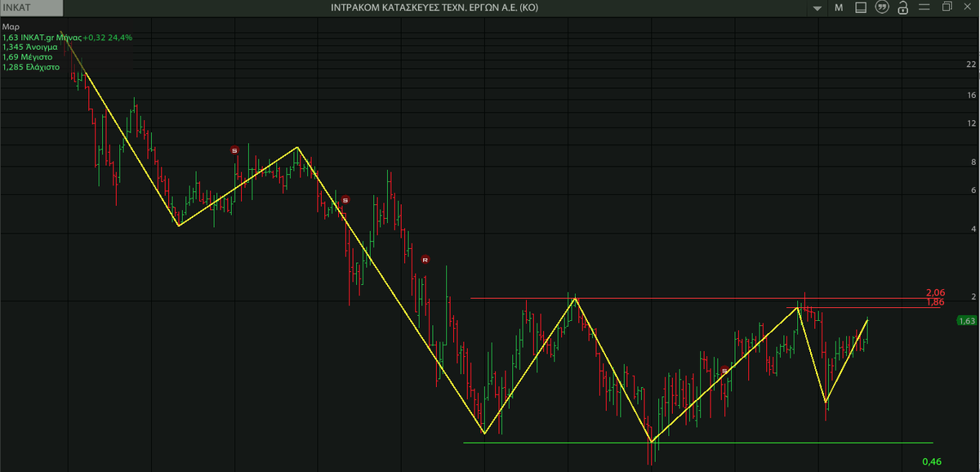The height and width of the screenshot is (472, 980).
Task: Toggle the lower panel layout icon
Action: (861, 8)
